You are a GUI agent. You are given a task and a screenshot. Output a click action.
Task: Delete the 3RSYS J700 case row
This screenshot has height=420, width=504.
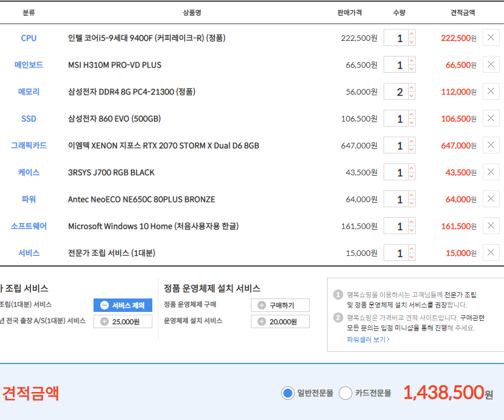pyautogui.click(x=491, y=172)
